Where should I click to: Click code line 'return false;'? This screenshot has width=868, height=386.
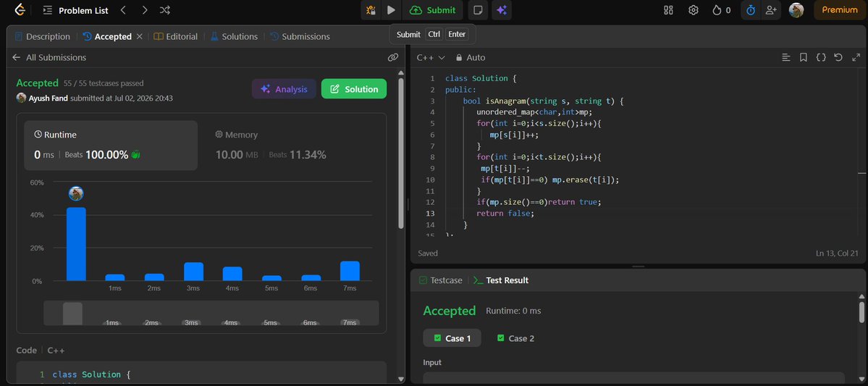tap(505, 213)
